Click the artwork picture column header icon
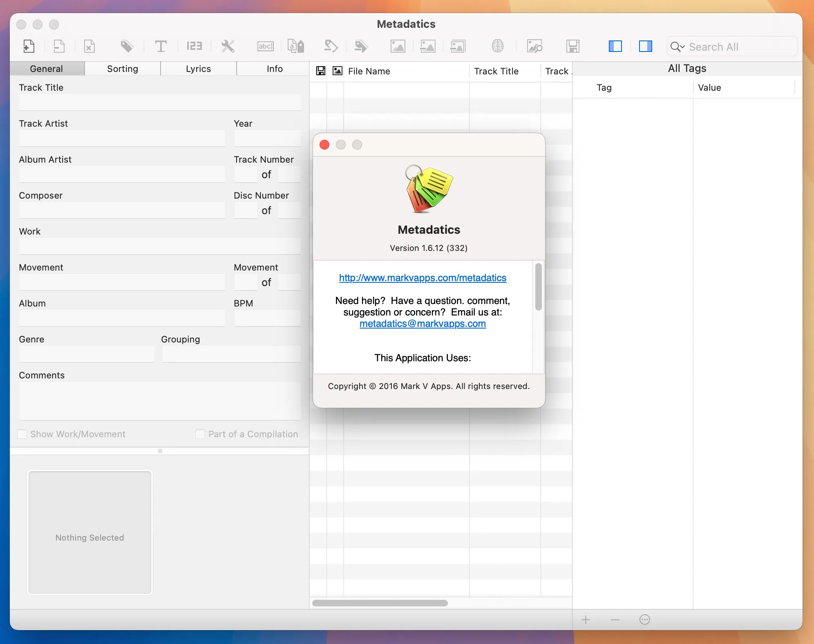814x644 pixels. pos(338,71)
